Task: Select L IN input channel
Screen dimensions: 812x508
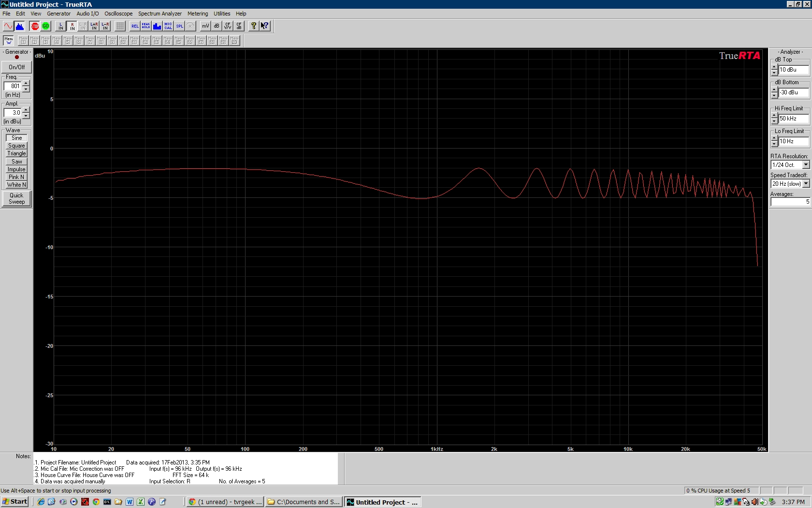Action: [61, 26]
